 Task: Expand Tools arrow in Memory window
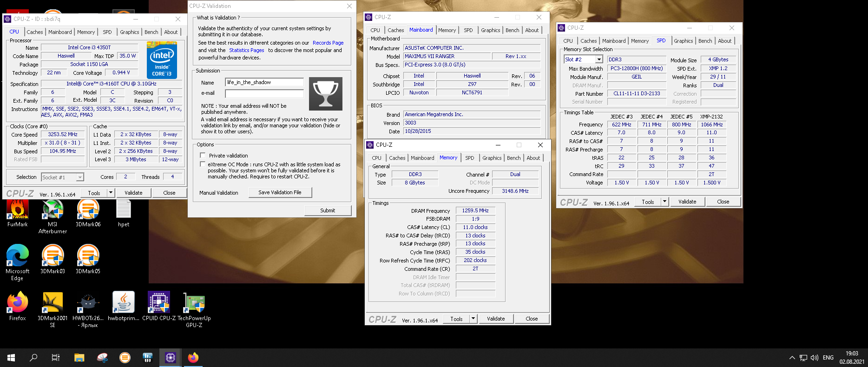[473, 319]
